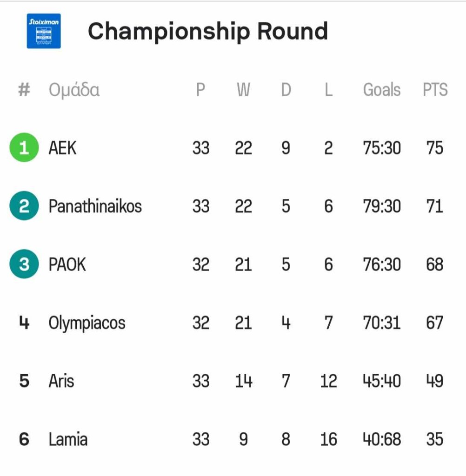Select the teal position 3 badge
466x476 pixels.
tap(24, 264)
